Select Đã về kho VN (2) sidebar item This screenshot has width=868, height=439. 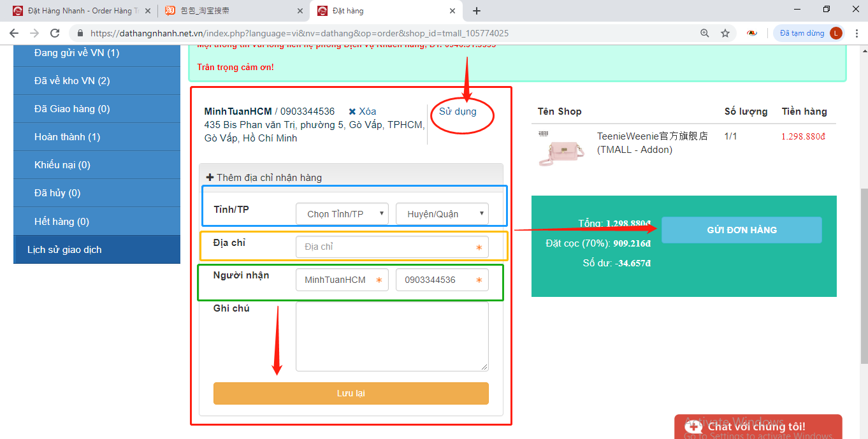pyautogui.click(x=72, y=81)
